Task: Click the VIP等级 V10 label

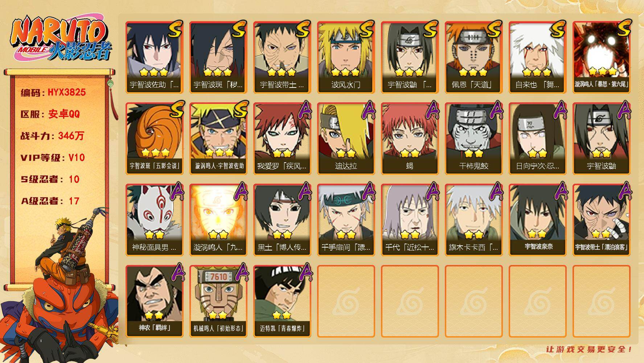Action: 53,158
